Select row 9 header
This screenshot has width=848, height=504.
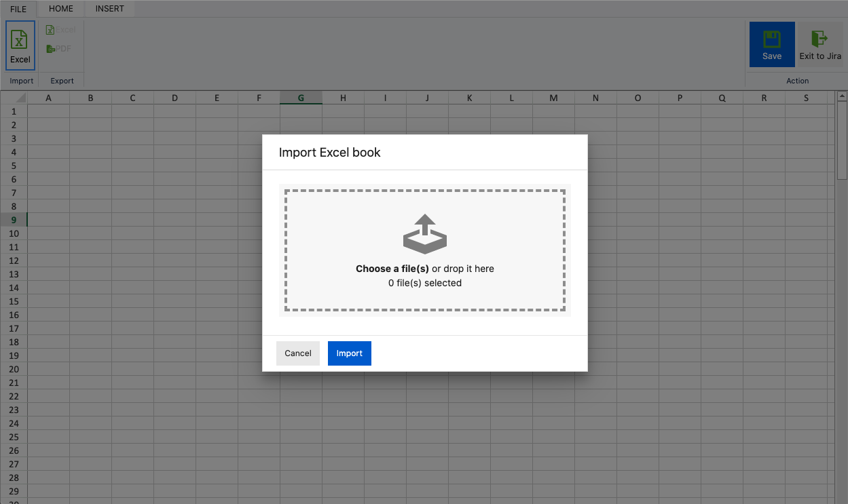(14, 219)
